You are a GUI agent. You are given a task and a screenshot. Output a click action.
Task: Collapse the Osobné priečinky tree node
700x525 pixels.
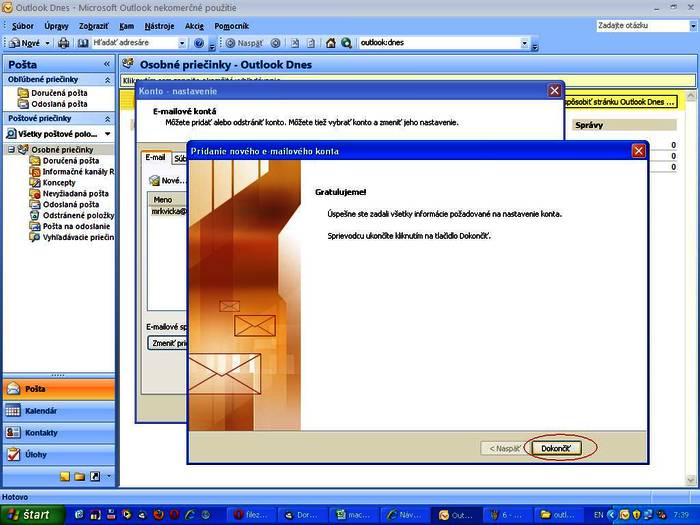point(11,150)
